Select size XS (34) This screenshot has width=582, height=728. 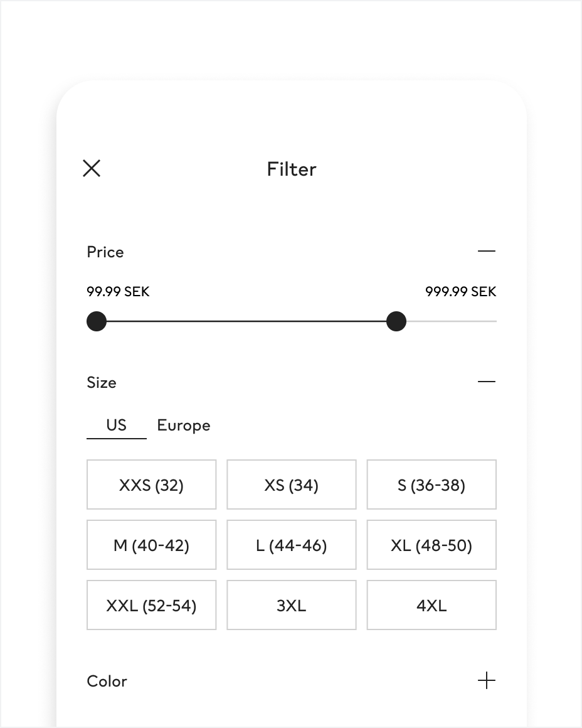coord(291,484)
